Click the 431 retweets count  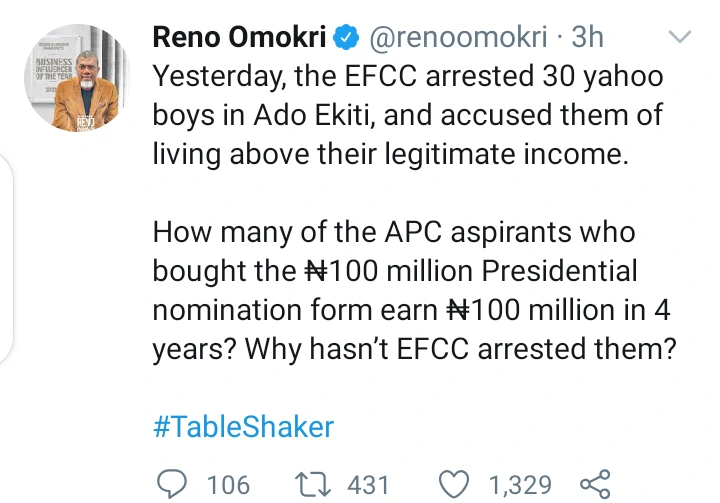(367, 485)
